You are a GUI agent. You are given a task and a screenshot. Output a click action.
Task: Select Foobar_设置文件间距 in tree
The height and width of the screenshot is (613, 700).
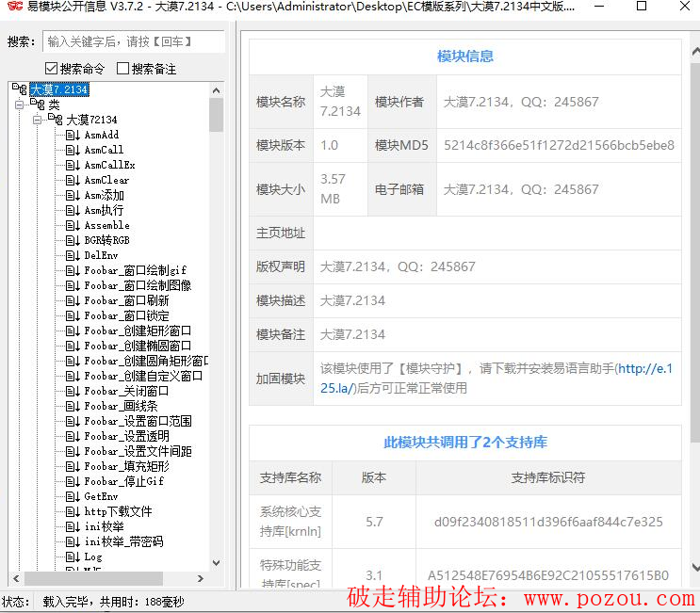tap(138, 451)
